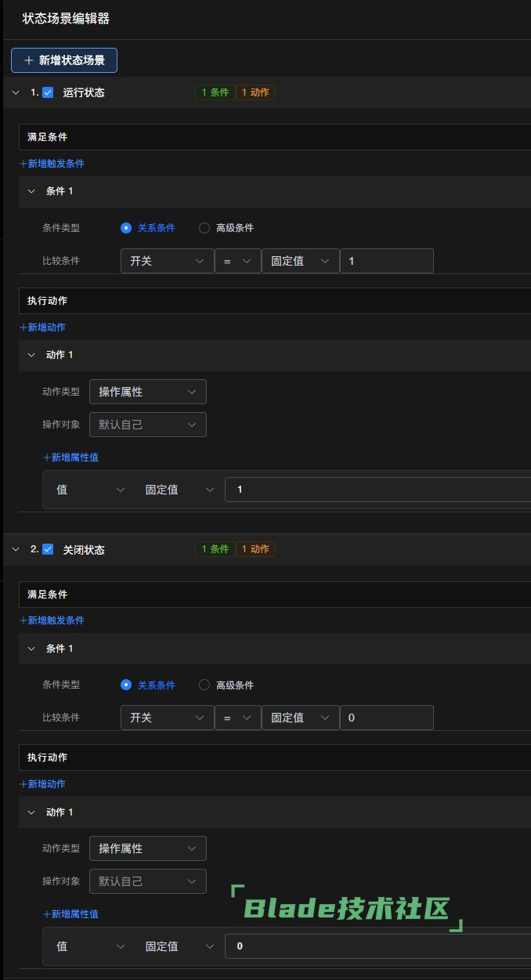The width and height of the screenshot is (531, 980).
Task: Collapse 动作 1 under 关闭状态
Action: tap(31, 812)
